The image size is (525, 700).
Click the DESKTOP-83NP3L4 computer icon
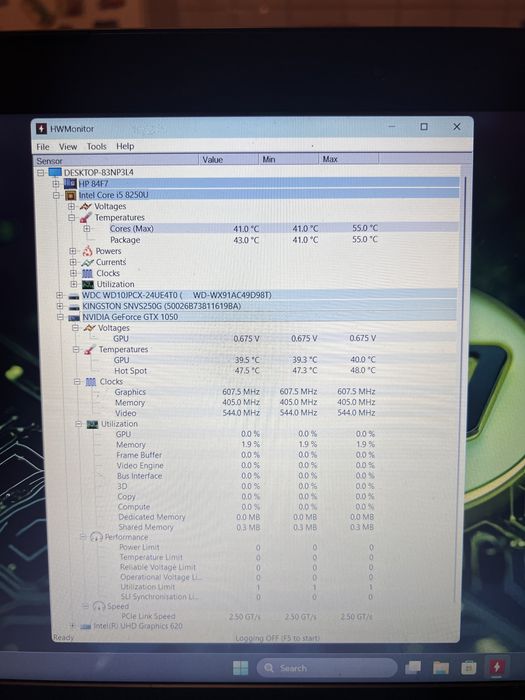click(x=54, y=172)
